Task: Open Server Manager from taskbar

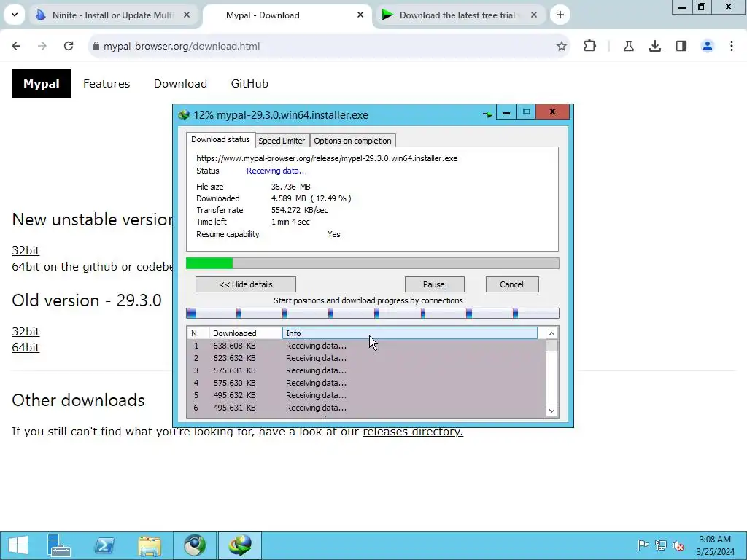Action: point(59,545)
